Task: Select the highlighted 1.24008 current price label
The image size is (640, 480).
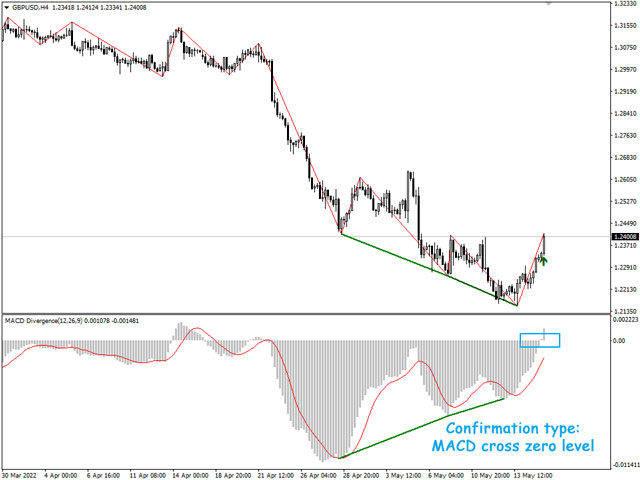Action: [x=625, y=237]
